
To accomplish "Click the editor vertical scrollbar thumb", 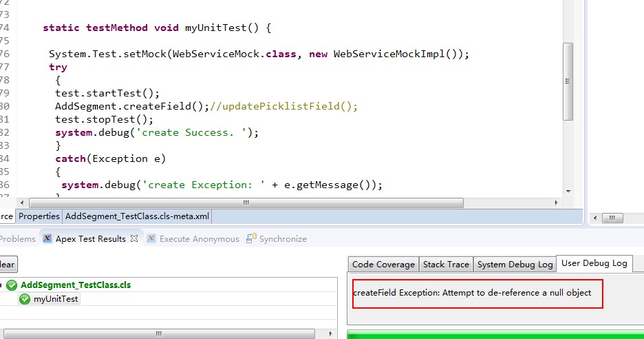I will click(x=568, y=81).
